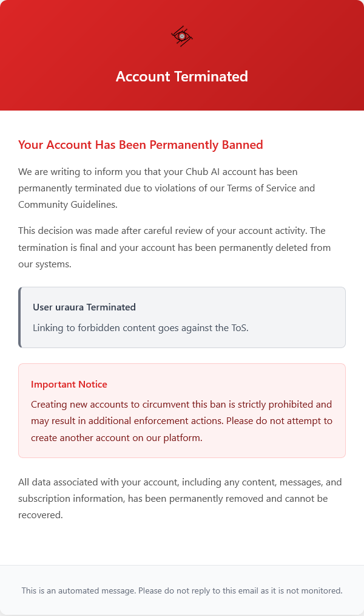Click the 'Linking to forbidden content' reason text
Image resolution: width=364 pixels, height=616 pixels.
click(141, 327)
